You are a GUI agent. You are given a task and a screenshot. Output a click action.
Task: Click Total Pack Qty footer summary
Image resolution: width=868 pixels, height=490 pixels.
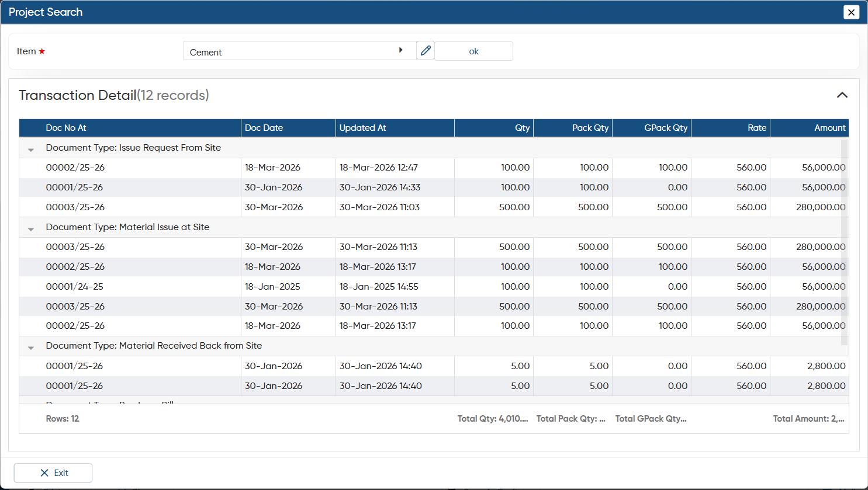click(571, 419)
